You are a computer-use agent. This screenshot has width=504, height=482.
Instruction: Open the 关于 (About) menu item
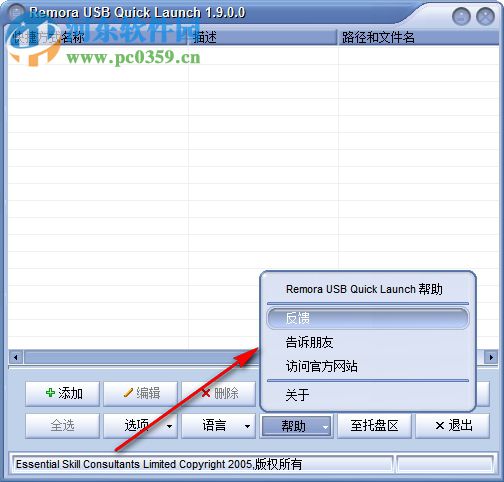point(368,395)
